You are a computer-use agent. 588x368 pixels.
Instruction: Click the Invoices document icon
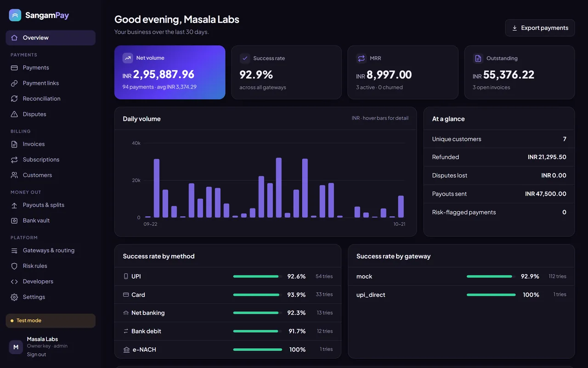coord(14,144)
